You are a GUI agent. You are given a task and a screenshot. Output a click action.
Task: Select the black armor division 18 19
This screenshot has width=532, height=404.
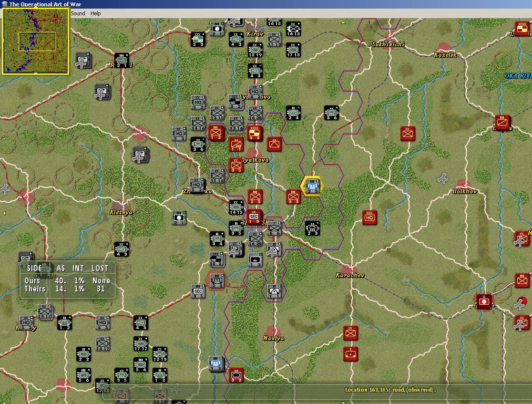click(x=255, y=50)
